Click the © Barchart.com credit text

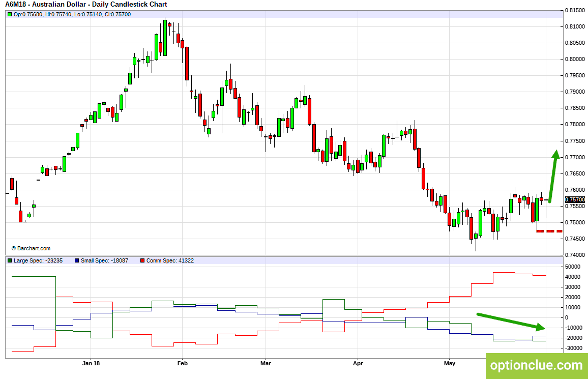click(31, 248)
